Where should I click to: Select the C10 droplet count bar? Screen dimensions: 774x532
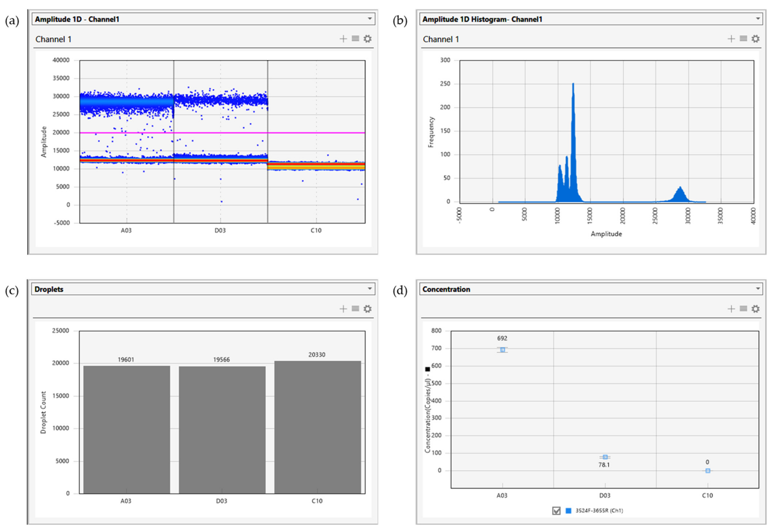pos(317,427)
